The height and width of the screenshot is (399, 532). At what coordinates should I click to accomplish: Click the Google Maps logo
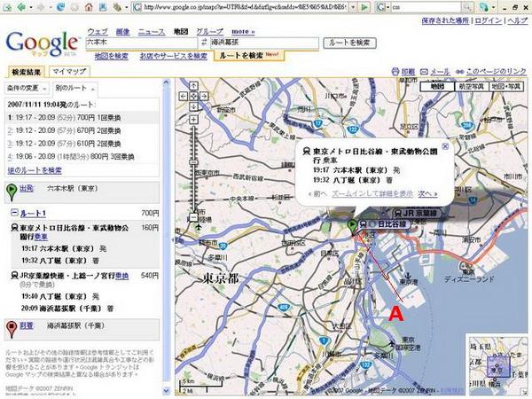pos(42,43)
